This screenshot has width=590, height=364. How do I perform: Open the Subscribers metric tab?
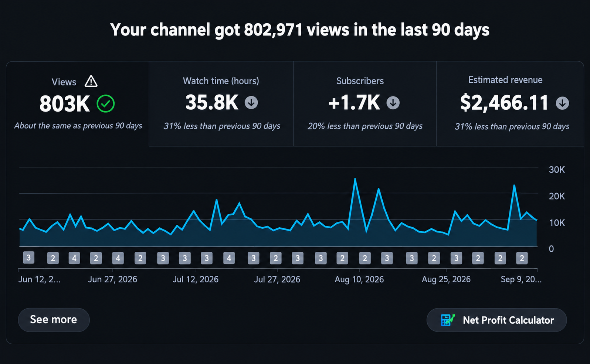(365, 104)
